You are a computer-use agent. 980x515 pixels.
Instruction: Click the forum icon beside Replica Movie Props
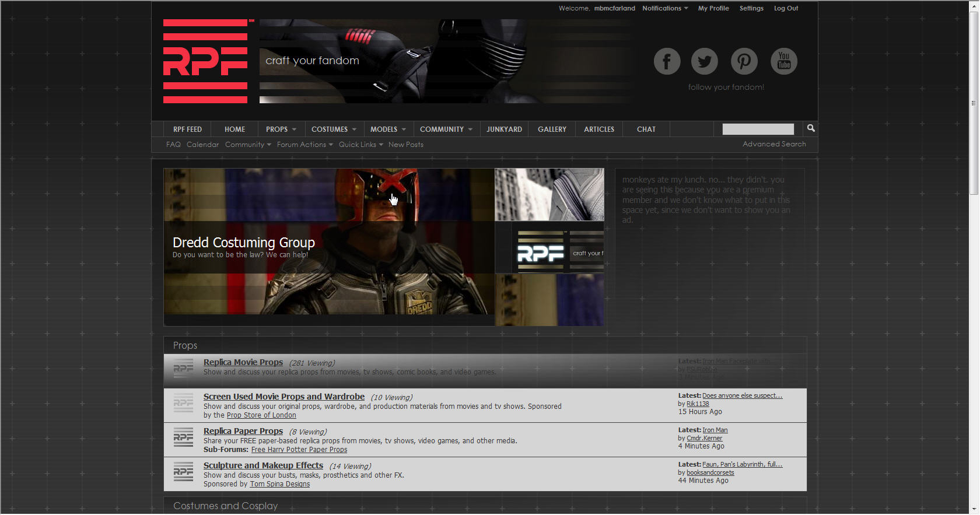(183, 369)
